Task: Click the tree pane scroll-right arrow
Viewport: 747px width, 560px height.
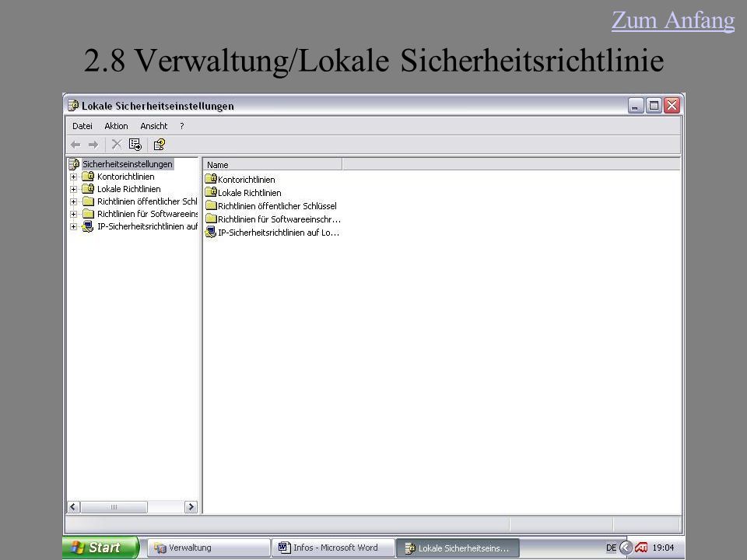Action: (x=191, y=507)
